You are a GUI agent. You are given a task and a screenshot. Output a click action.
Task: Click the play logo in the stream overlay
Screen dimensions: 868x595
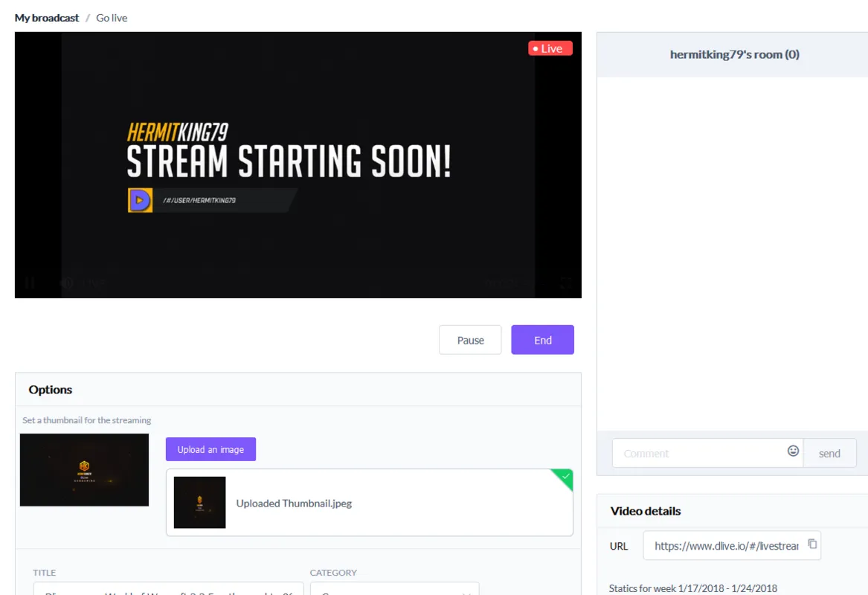pyautogui.click(x=140, y=200)
